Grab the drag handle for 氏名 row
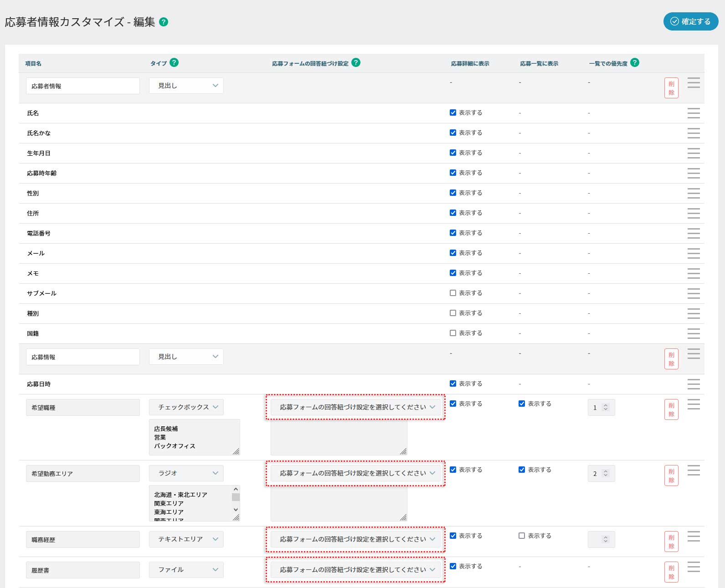725x588 pixels. click(x=693, y=113)
